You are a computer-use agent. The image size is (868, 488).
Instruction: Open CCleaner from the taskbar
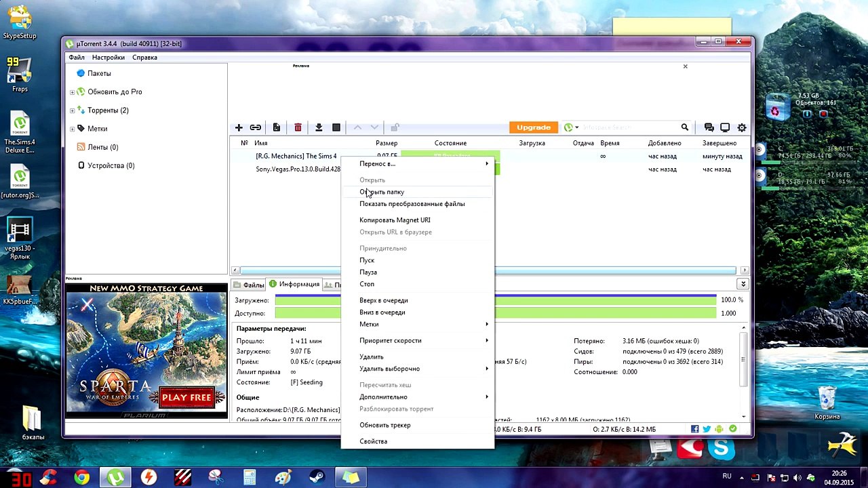coord(48,478)
